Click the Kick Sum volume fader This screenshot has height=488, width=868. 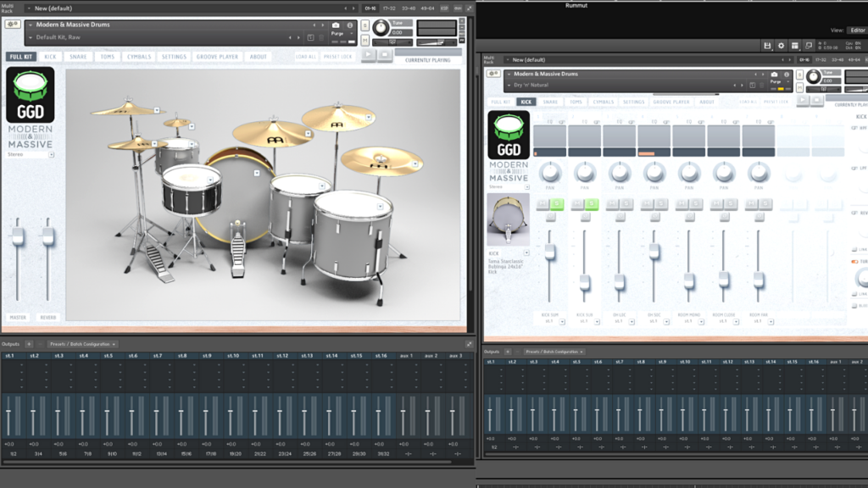tap(549, 252)
